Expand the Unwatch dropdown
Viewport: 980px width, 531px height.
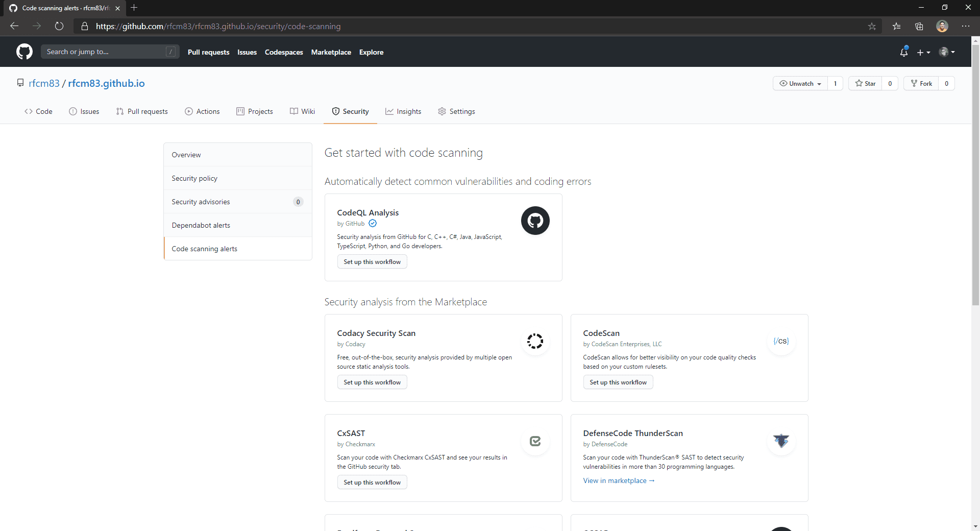800,83
